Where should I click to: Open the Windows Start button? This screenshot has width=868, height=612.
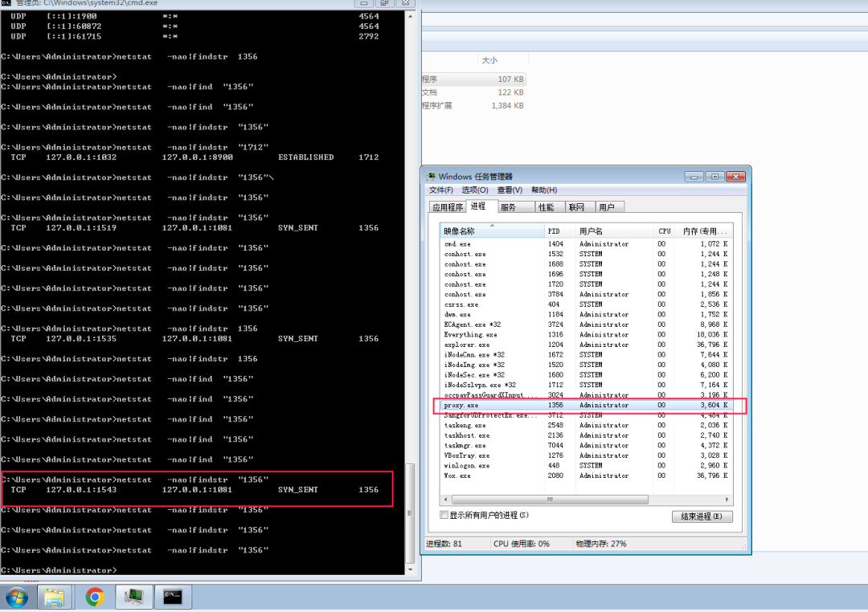17,597
